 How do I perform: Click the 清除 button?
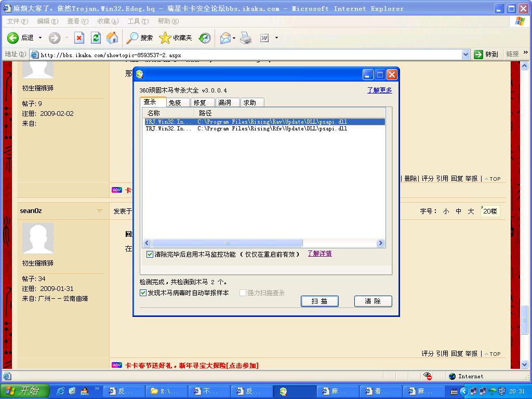click(x=373, y=301)
